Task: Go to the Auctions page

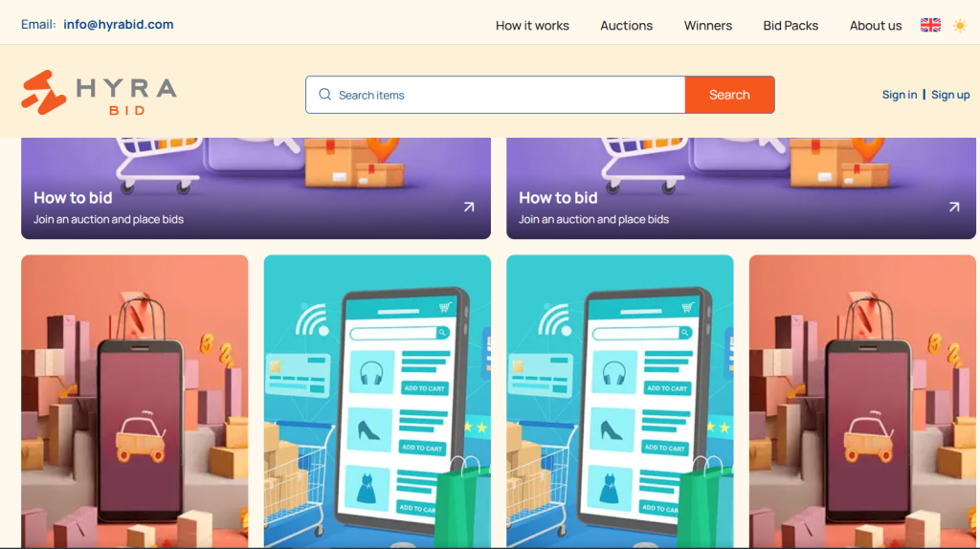Action: [626, 26]
